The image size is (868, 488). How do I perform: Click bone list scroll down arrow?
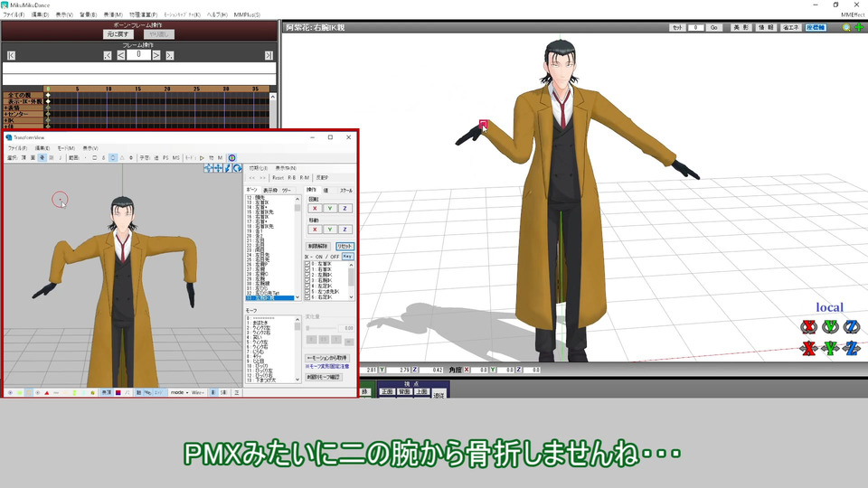[x=297, y=297]
